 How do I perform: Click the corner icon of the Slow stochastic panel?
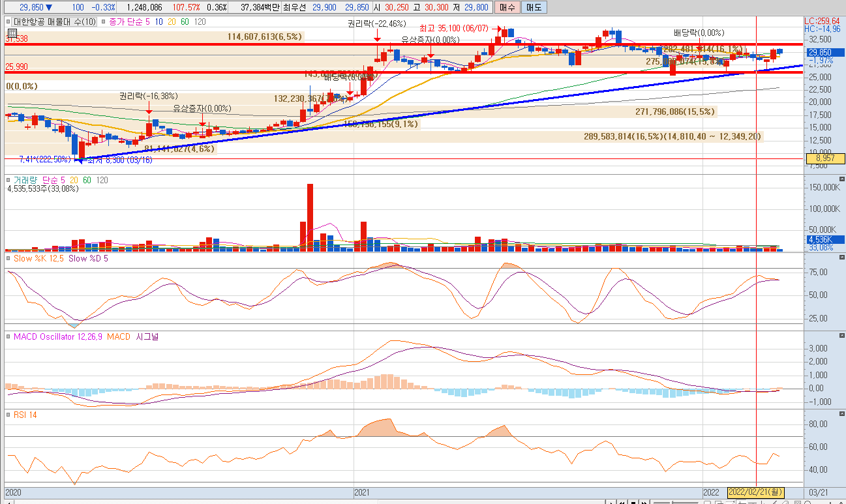click(841, 258)
